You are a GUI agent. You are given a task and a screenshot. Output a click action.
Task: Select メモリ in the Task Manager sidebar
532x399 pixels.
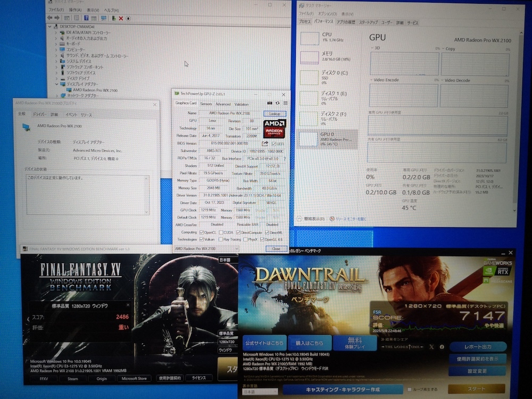point(327,56)
